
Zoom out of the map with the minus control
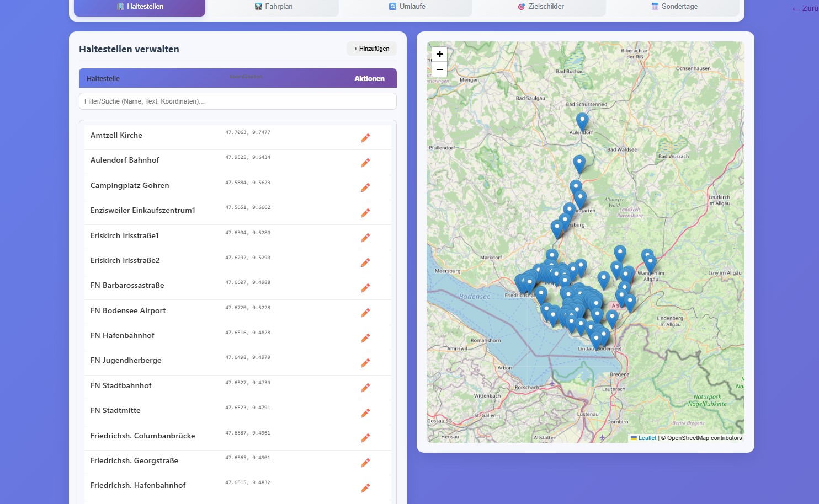click(x=439, y=69)
